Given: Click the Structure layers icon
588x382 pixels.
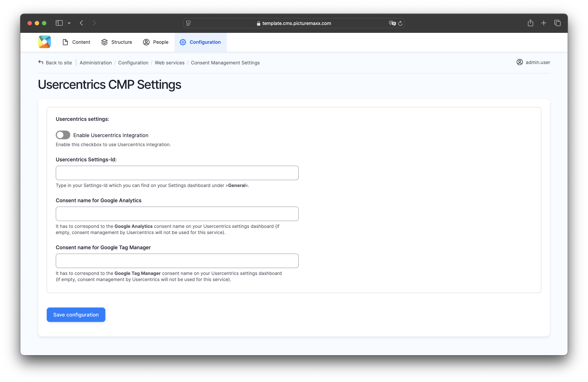Looking at the screenshot, I should tap(104, 42).
